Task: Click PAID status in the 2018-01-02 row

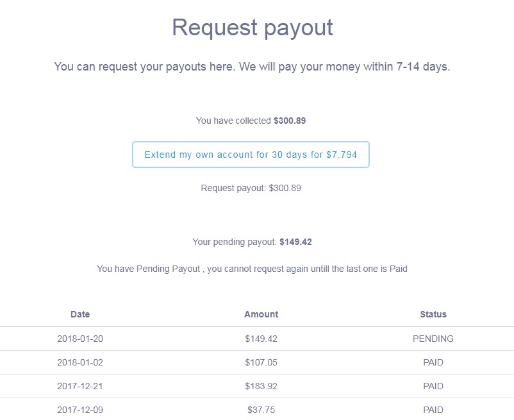Action: (x=433, y=362)
